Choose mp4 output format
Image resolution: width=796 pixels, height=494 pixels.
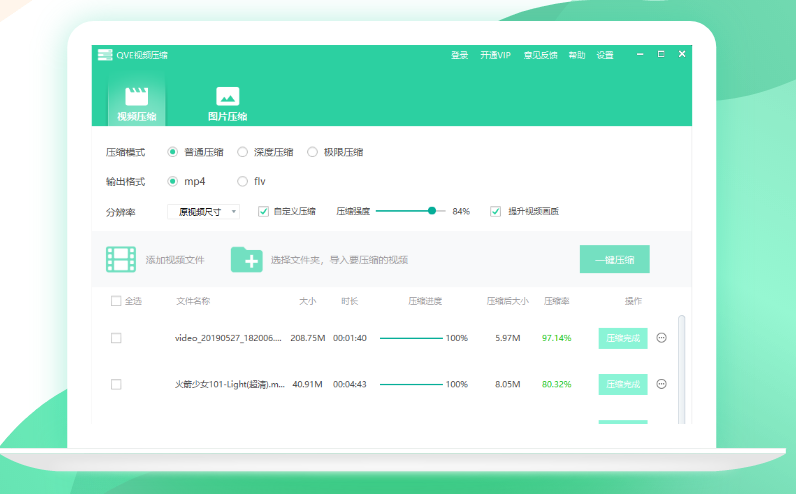pyautogui.click(x=173, y=181)
